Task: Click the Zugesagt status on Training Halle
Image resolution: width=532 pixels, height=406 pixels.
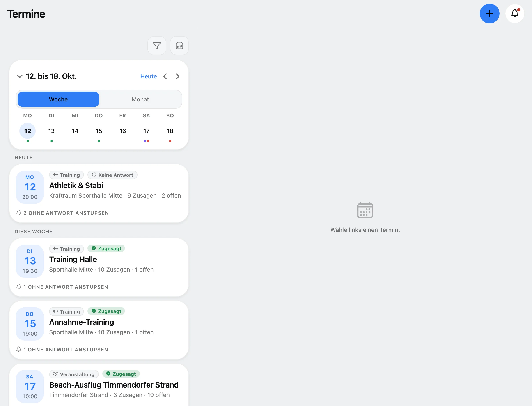Action: tap(106, 248)
